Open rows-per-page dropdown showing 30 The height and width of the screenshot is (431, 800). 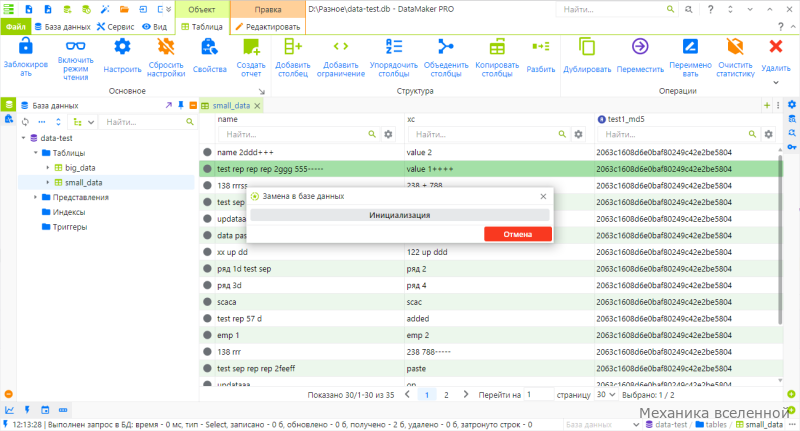pos(606,395)
